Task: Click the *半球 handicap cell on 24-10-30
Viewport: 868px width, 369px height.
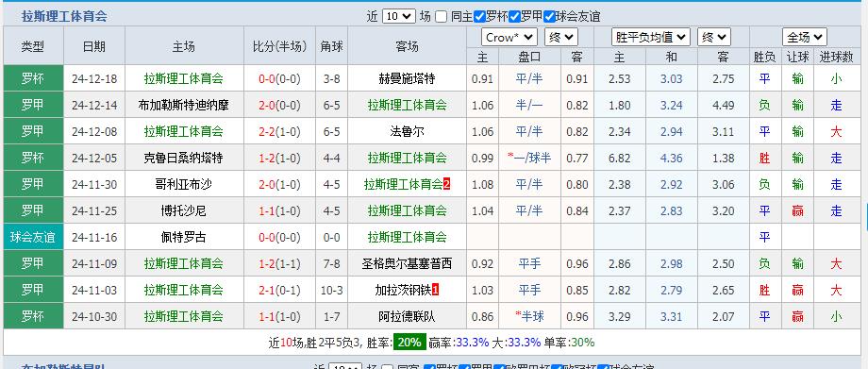Action: (x=529, y=316)
